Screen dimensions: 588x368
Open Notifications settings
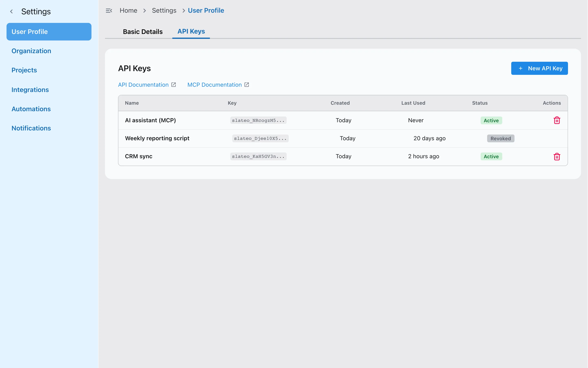pos(31,128)
